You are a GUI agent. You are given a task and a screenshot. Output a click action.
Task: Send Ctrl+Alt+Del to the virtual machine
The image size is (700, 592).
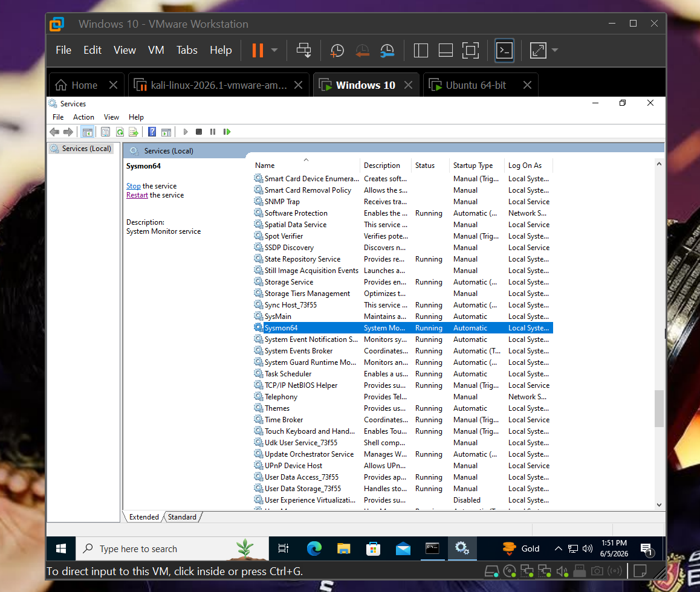click(x=304, y=50)
